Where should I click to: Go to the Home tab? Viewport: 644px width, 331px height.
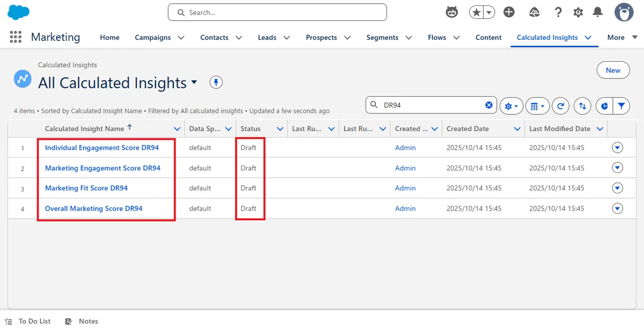(109, 38)
